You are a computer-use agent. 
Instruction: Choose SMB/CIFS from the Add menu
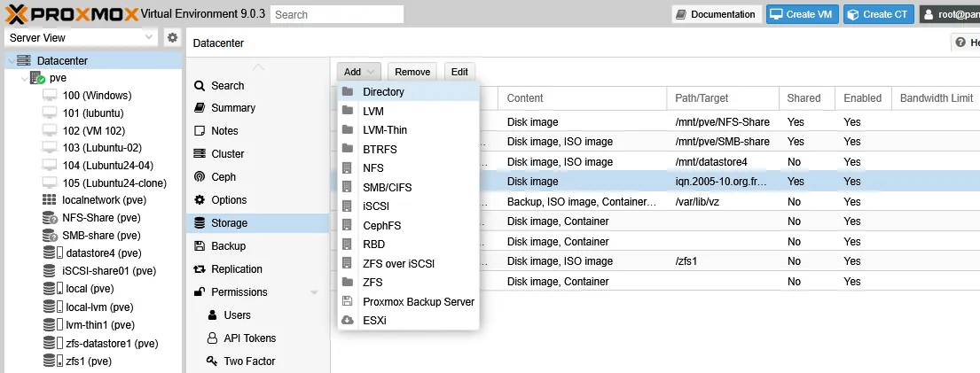409,188
